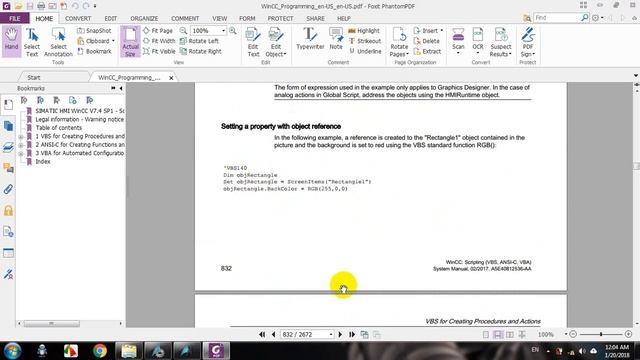
Task: Click Fit Visible option
Action: (x=159, y=51)
